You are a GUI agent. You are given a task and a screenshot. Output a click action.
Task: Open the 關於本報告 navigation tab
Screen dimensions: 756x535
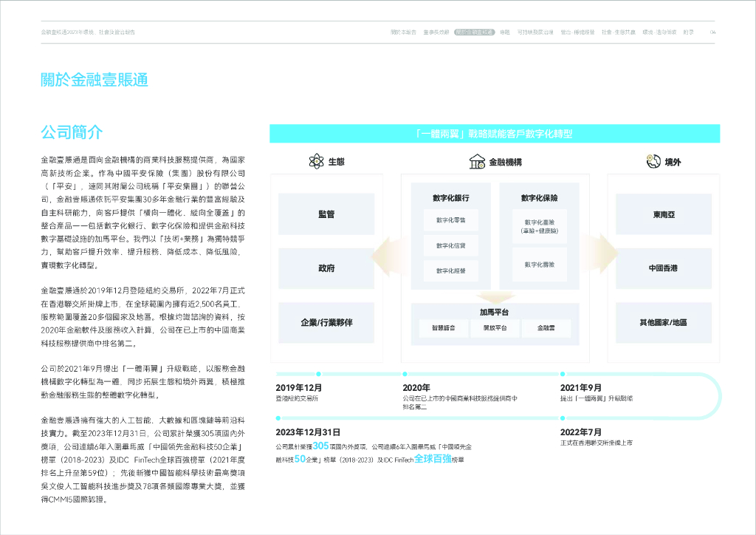pyautogui.click(x=403, y=33)
